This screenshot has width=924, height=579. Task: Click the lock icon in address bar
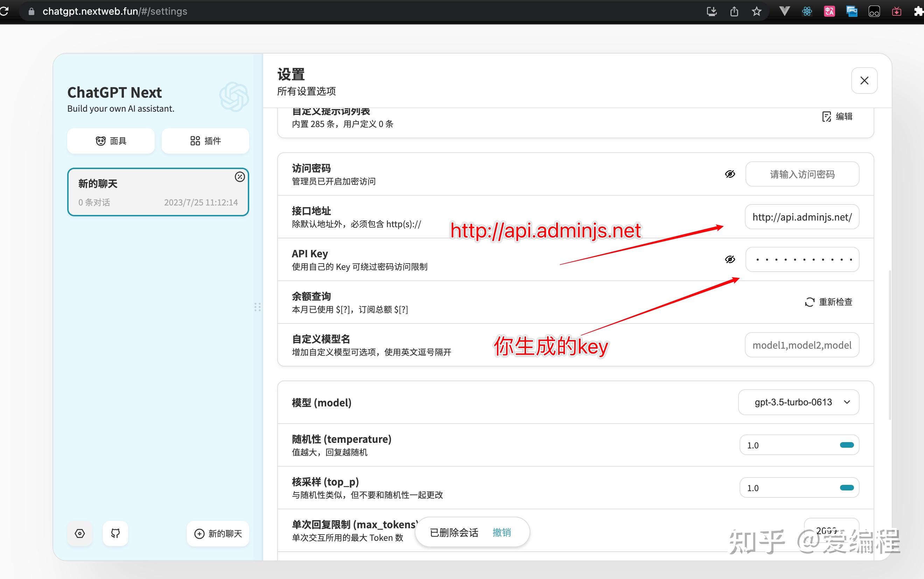[x=32, y=12]
